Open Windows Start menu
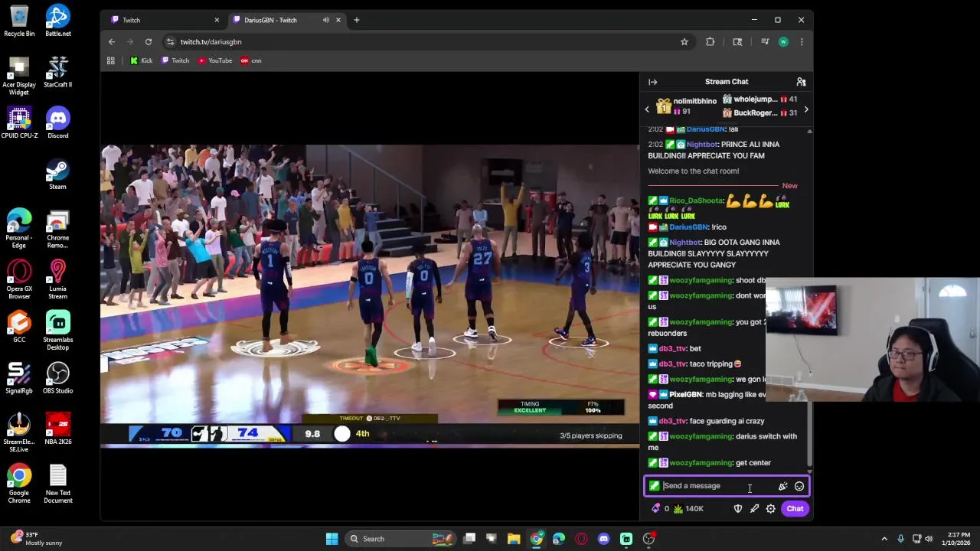 (x=332, y=539)
